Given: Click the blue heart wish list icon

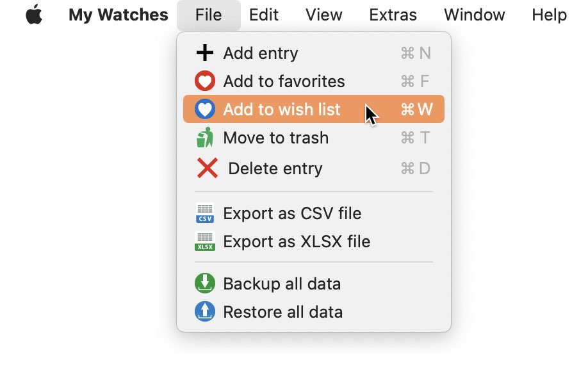Looking at the screenshot, I should [x=205, y=109].
